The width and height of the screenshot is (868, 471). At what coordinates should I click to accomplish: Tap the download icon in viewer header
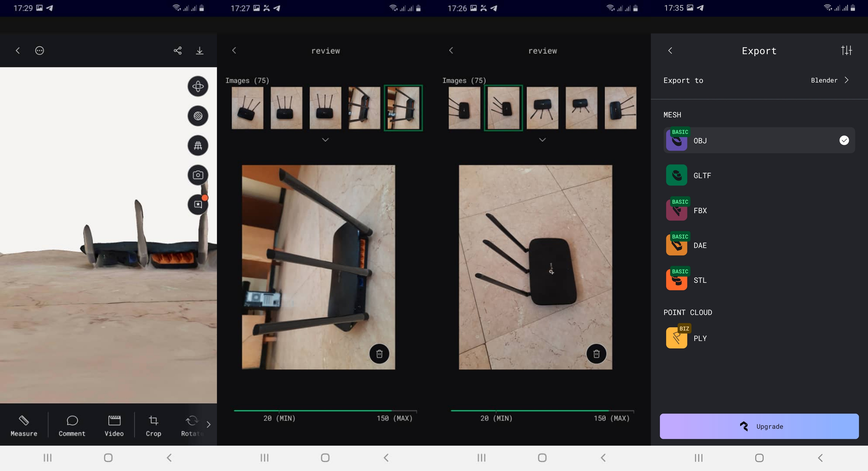pos(199,51)
